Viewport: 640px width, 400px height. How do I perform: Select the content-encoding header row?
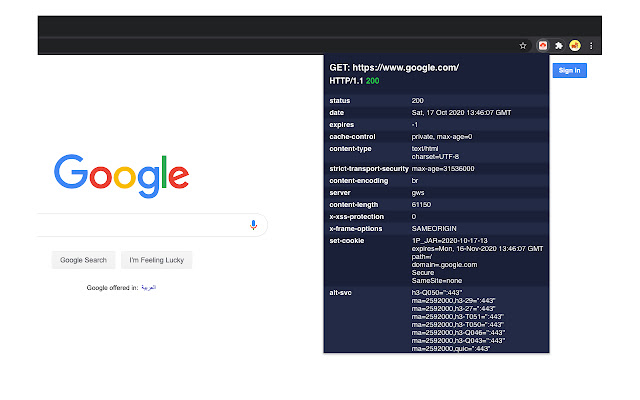pyautogui.click(x=436, y=180)
